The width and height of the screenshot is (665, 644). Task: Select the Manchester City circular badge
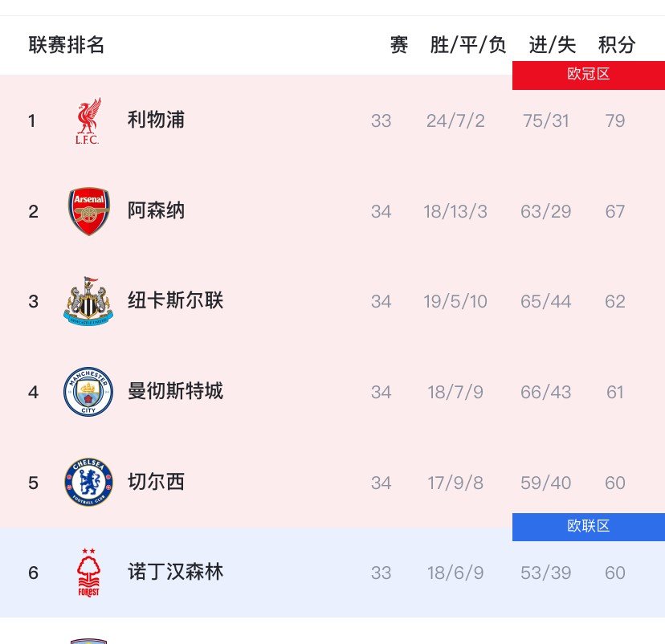pos(88,392)
